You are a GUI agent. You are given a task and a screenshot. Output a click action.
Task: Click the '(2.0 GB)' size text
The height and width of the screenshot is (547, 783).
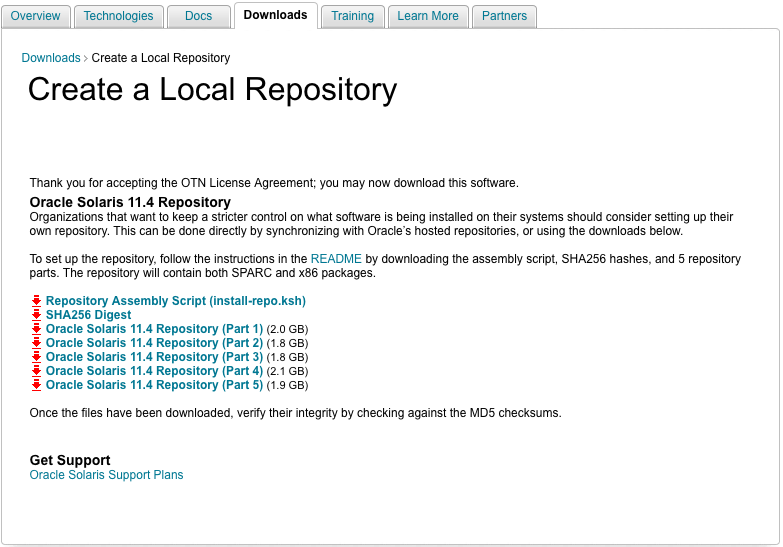(287, 329)
